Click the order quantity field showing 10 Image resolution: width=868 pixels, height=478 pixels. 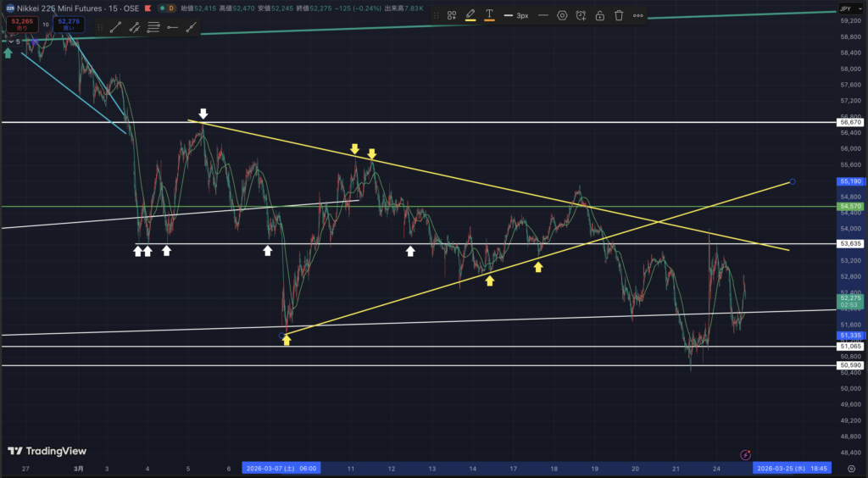pos(46,25)
